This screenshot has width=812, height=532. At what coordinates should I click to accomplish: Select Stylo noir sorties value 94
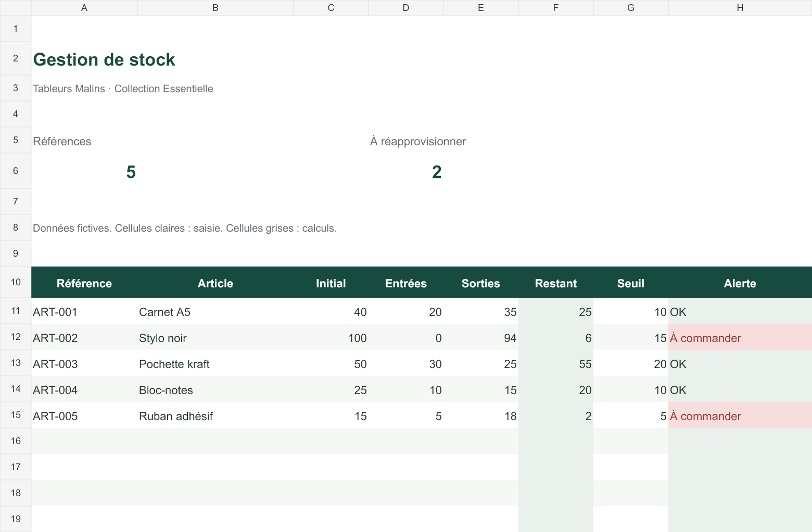point(481,337)
